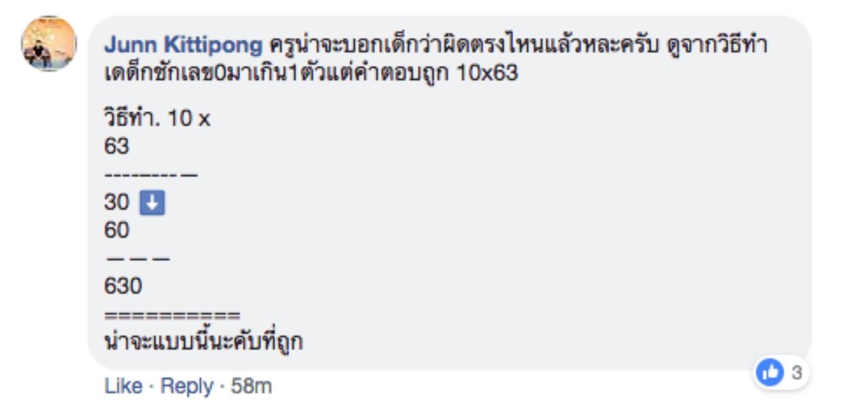Click the number 30 in the calculation

(117, 203)
